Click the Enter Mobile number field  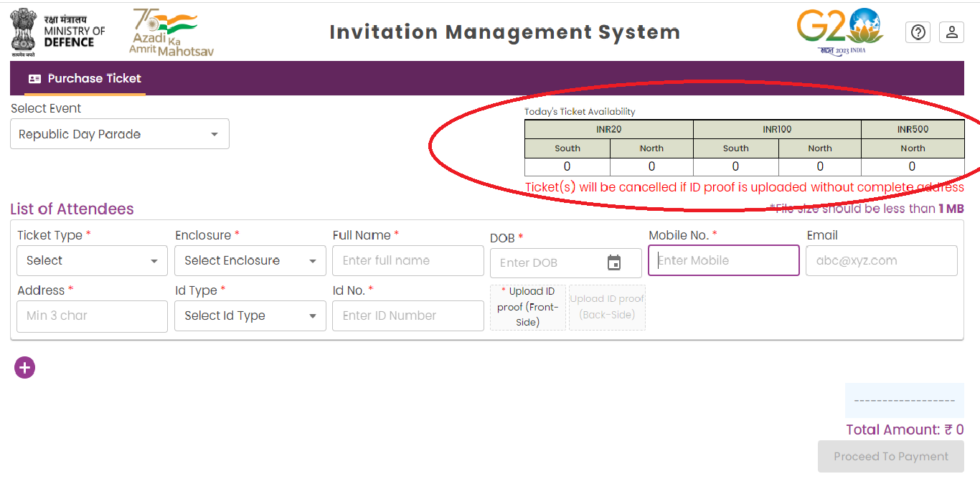pyautogui.click(x=723, y=261)
